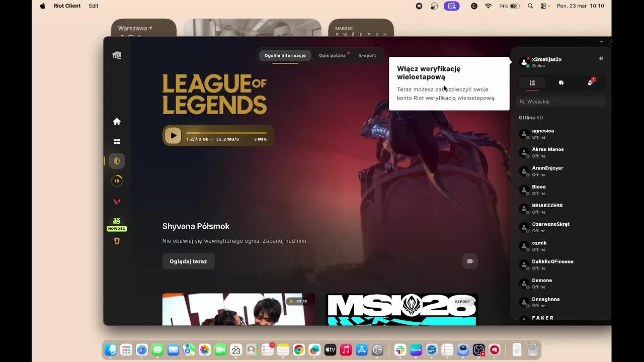Select friend Dnneghnna in the list
The width and height of the screenshot is (644, 362).
562,302
